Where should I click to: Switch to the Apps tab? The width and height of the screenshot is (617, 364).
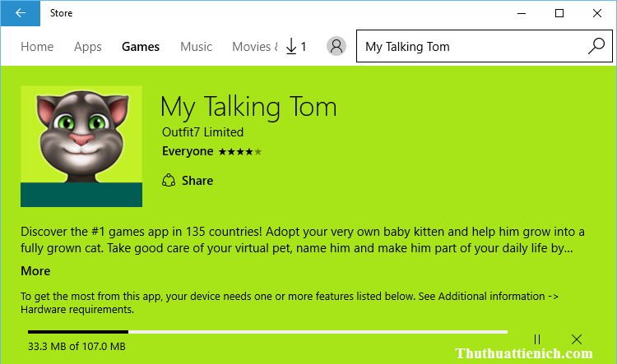click(x=88, y=47)
